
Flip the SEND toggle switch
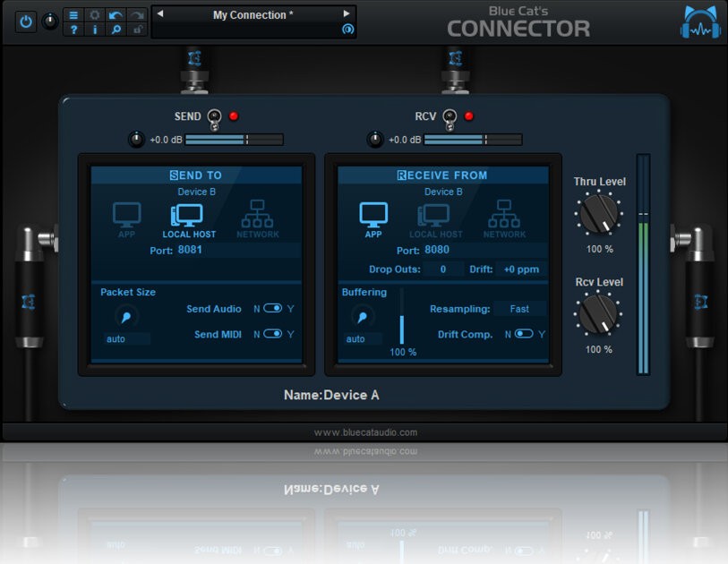pos(214,119)
